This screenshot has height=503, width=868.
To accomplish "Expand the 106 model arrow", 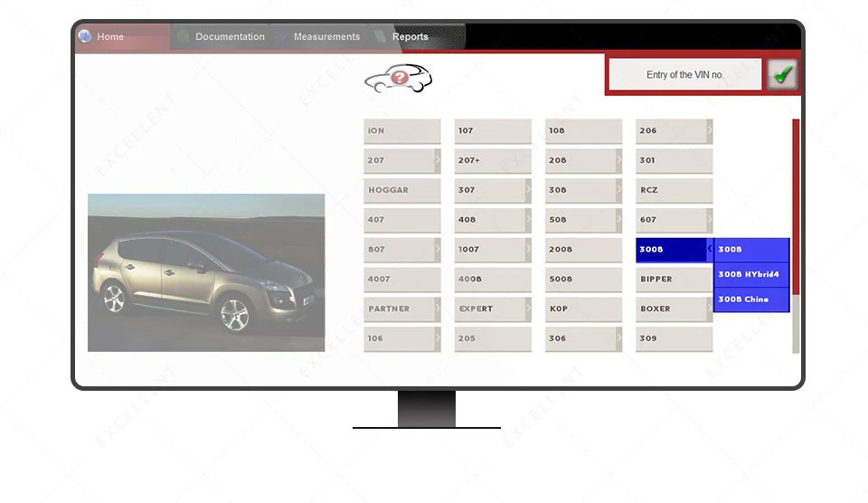I will [438, 338].
